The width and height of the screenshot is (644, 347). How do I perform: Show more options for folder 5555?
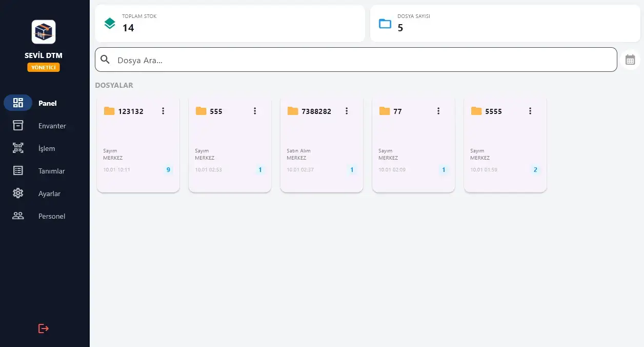click(x=530, y=111)
